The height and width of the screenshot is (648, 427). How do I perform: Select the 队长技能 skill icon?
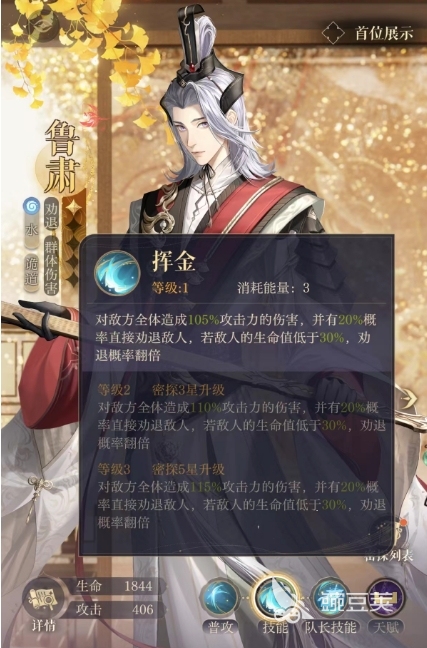point(330,598)
